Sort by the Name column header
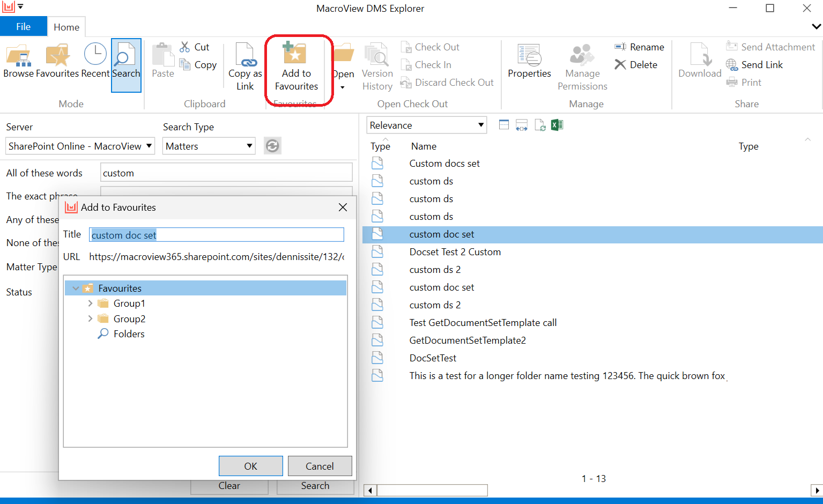Viewport: 823px width, 504px height. (424, 146)
